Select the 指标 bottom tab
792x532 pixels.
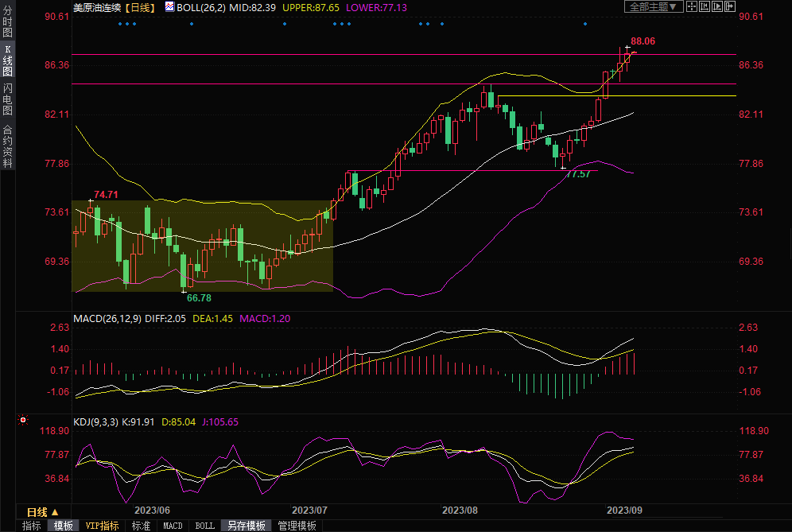click(x=31, y=526)
